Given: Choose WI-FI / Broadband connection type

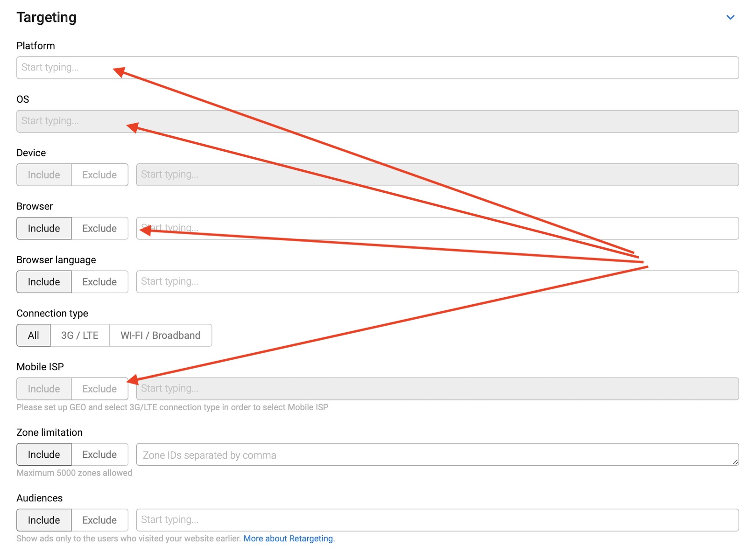Looking at the screenshot, I should pyautogui.click(x=160, y=336).
